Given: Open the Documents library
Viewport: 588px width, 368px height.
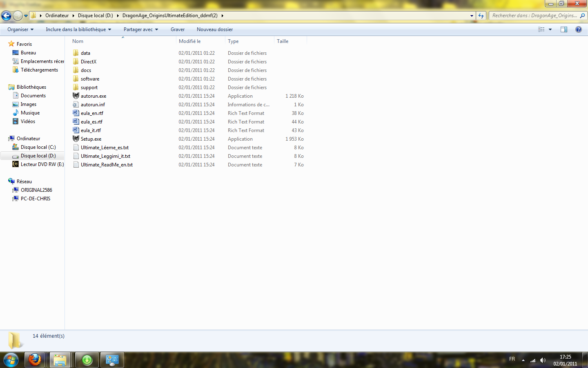Looking at the screenshot, I should pyautogui.click(x=33, y=96).
